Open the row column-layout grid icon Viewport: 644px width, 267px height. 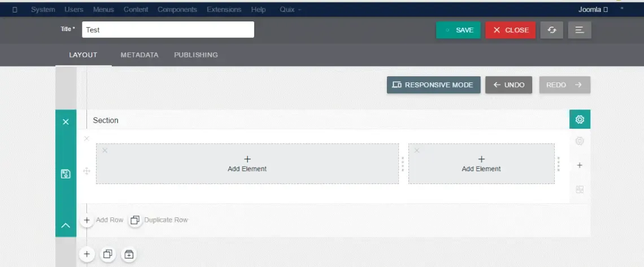[580, 190]
